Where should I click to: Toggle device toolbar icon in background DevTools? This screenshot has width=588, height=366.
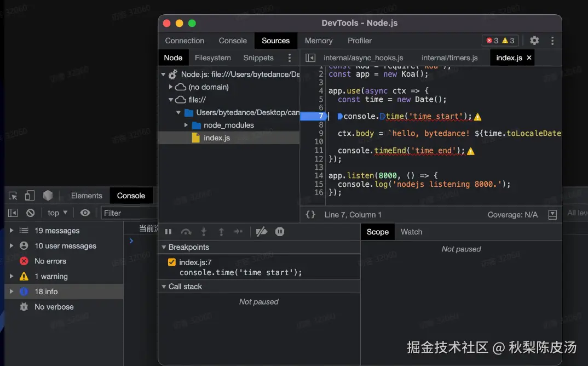[30, 196]
